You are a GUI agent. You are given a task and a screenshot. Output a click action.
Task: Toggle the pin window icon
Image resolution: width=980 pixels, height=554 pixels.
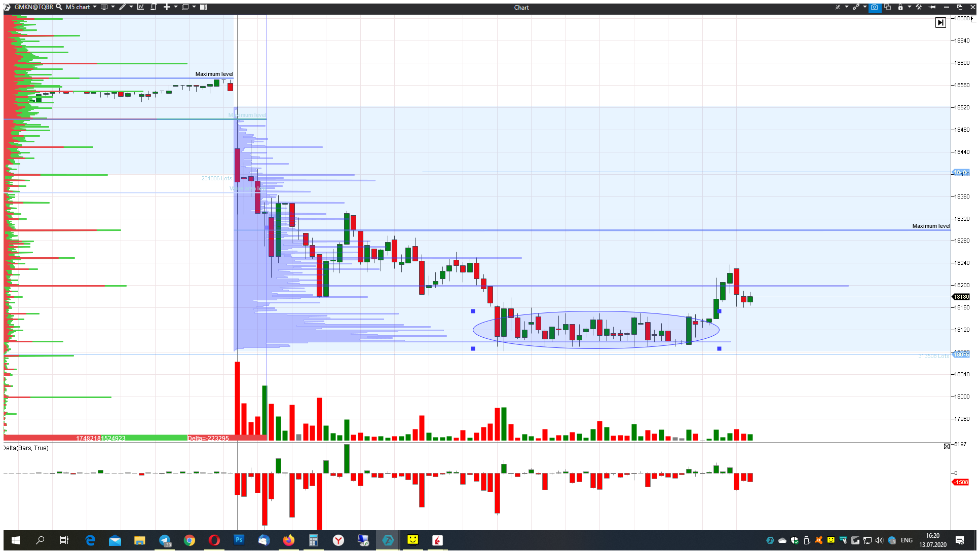(x=932, y=7)
